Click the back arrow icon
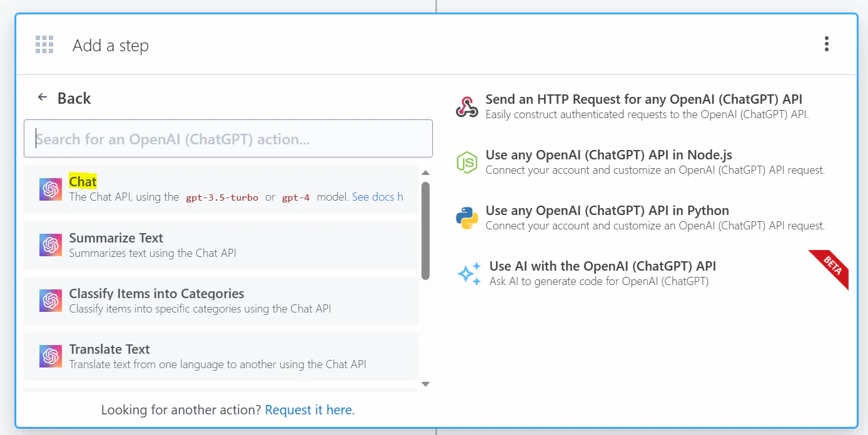The image size is (868, 435). click(x=43, y=97)
